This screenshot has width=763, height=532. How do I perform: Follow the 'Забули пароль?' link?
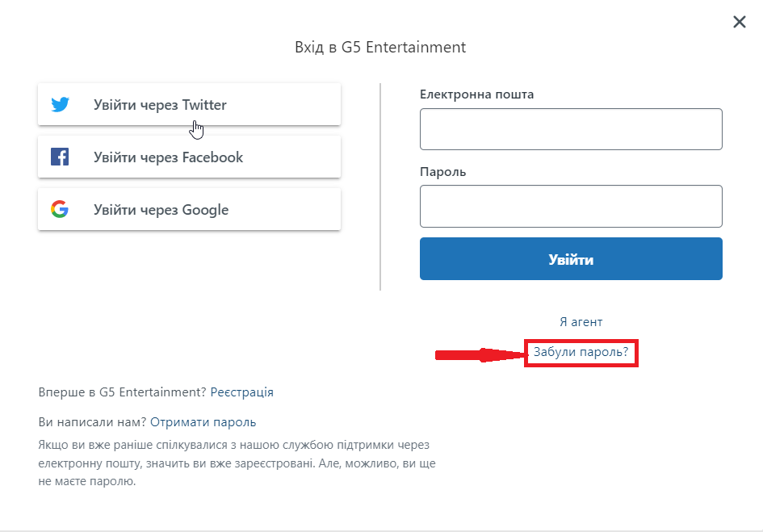click(x=581, y=352)
